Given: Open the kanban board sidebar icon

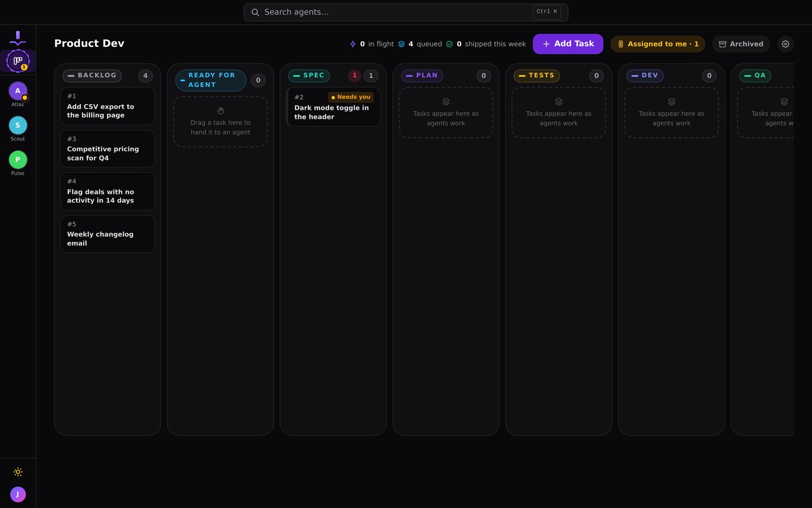Looking at the screenshot, I should 18,61.
